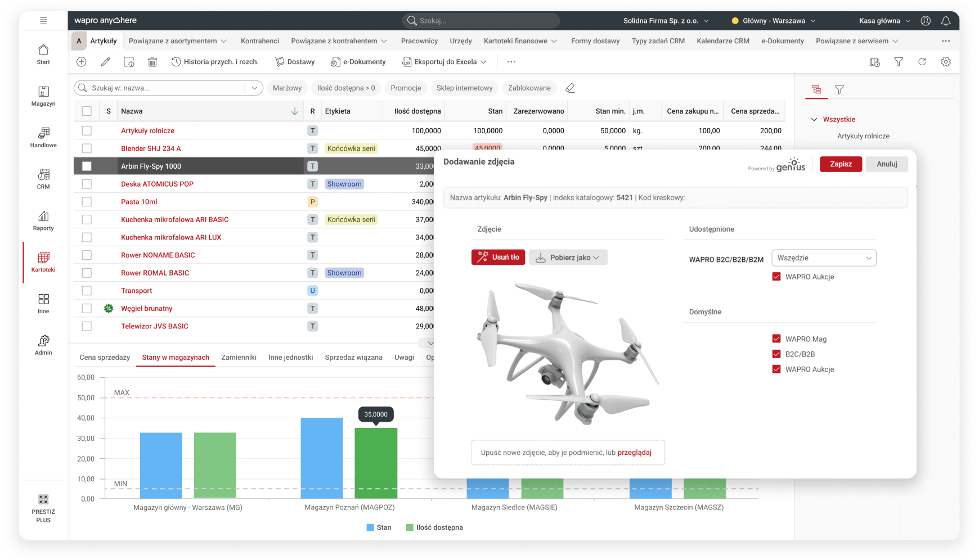This screenshot has height=560, width=979.
Task: Toggle the B2C/B2B checkbox
Action: pos(776,354)
